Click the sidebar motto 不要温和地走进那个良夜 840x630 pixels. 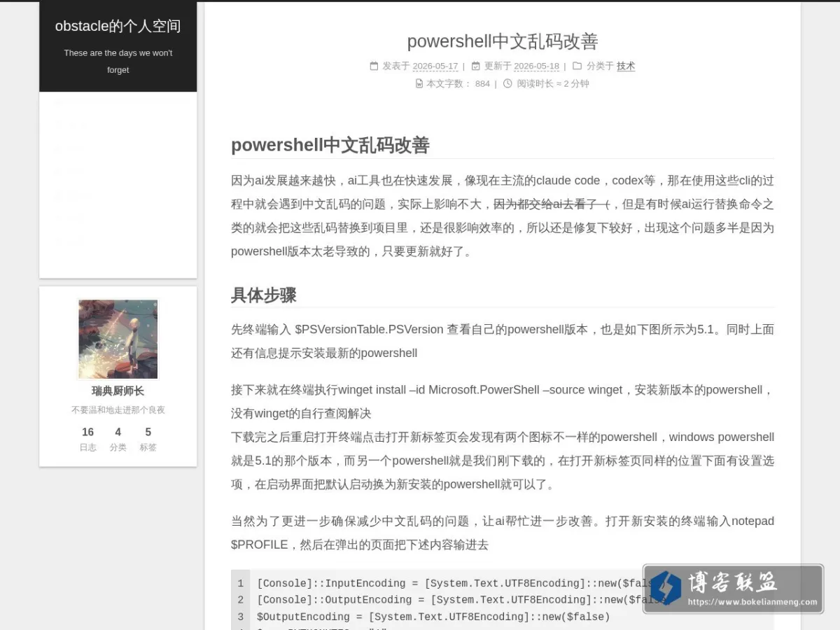118,409
